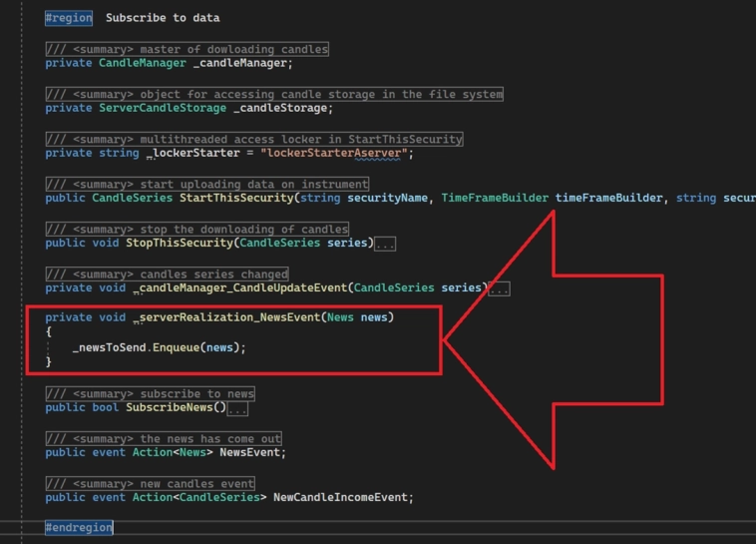
Task: Click the Action<CandleSeries> type
Action: pos(199,498)
